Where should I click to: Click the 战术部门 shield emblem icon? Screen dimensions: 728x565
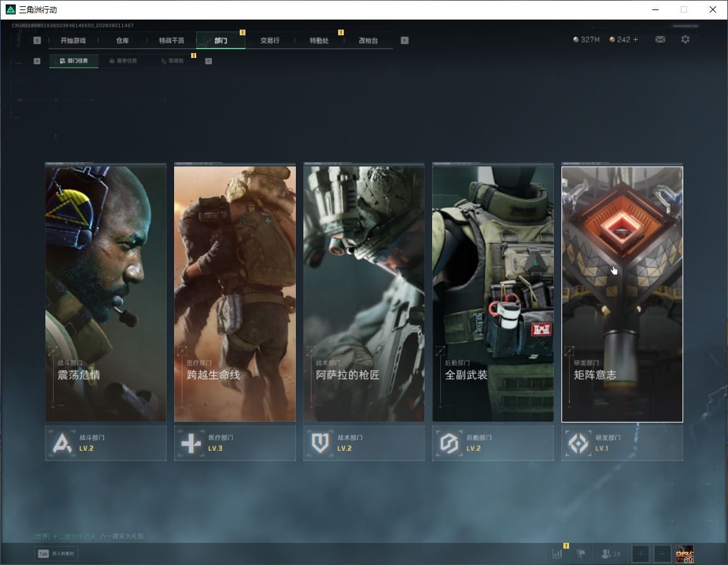point(320,443)
